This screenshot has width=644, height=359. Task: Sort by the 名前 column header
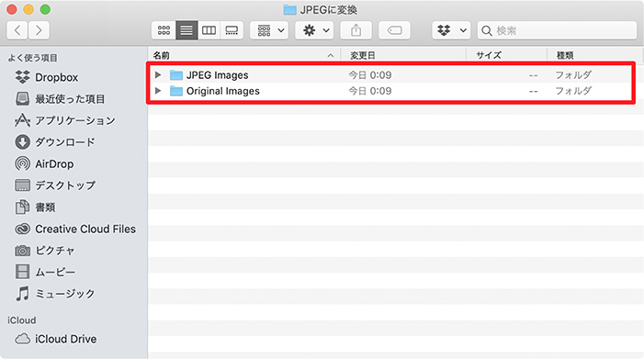[x=244, y=55]
